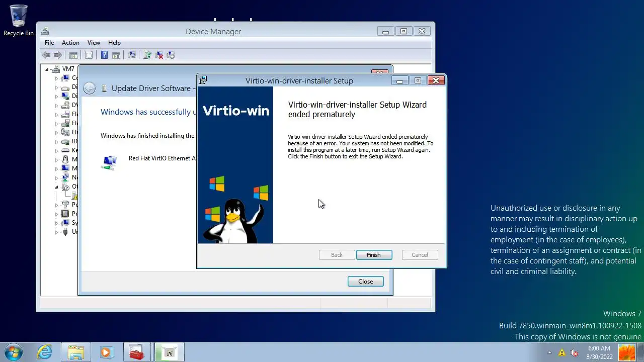Screen dimensions: 644x362
Task: Open Windows Explorer from the taskbar
Action: 76,352
